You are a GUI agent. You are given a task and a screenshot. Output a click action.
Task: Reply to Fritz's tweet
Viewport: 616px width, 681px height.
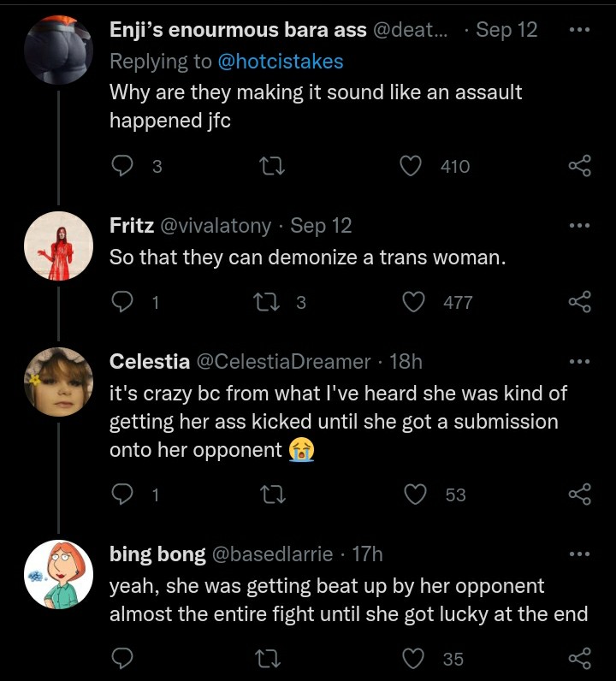(122, 302)
